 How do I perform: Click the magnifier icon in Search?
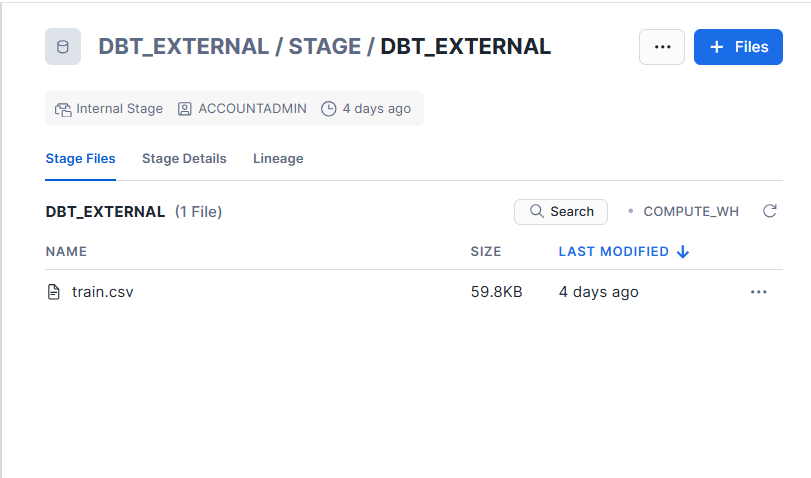(537, 211)
